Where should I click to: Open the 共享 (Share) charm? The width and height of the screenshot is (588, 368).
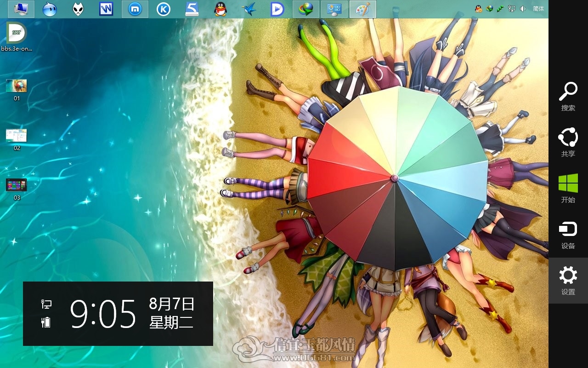tap(568, 143)
